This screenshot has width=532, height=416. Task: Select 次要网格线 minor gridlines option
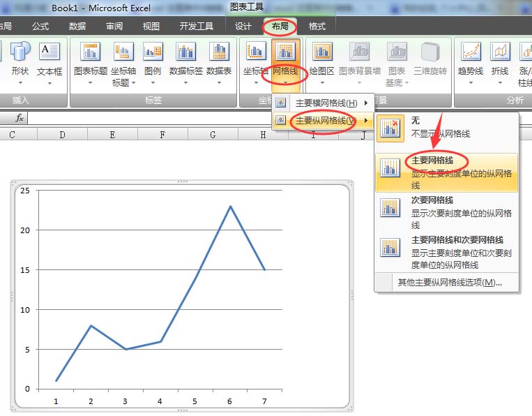(446, 212)
